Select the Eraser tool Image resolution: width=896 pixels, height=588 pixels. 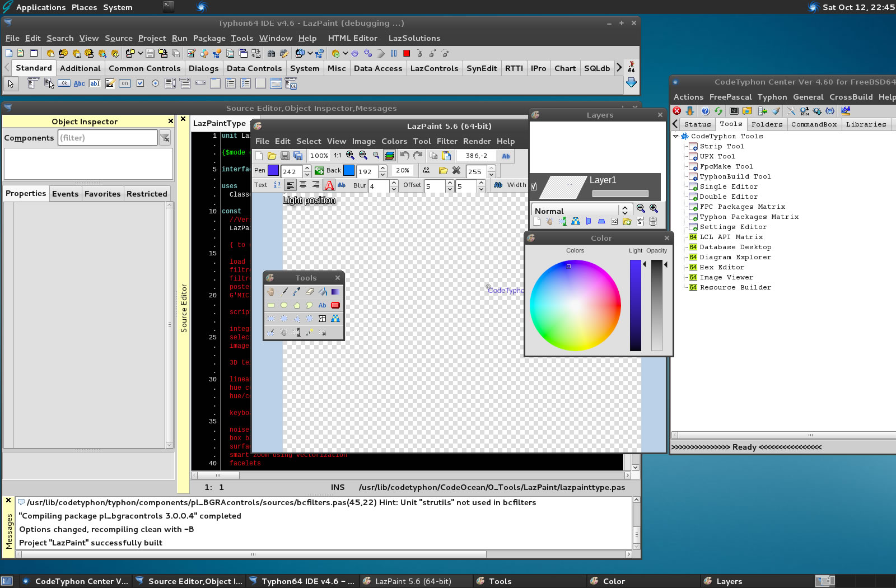310,292
